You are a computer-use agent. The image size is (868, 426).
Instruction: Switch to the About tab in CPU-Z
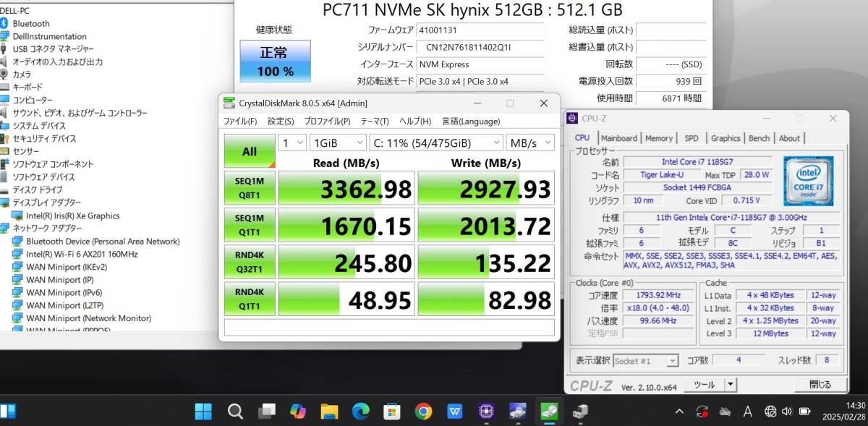(x=789, y=138)
